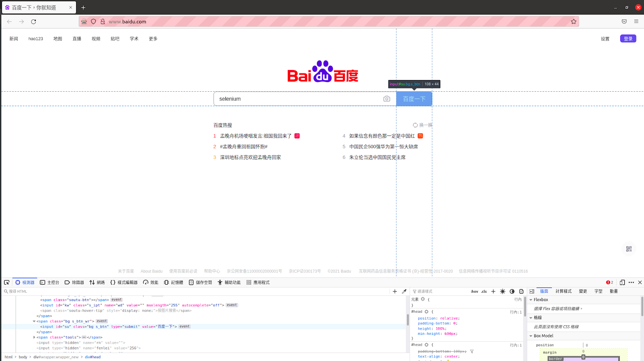644x361 pixels.
Task: Open the 更多 navigation menu
Action: tap(153, 39)
